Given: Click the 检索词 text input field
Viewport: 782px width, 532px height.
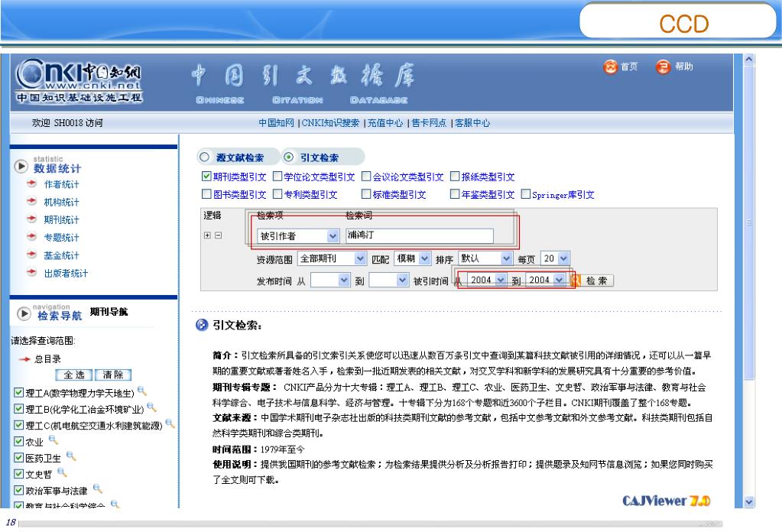Looking at the screenshot, I should point(420,235).
